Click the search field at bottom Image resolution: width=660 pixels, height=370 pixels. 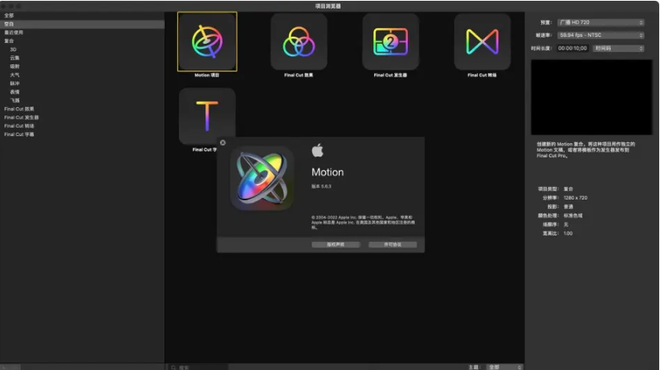[x=198, y=367]
